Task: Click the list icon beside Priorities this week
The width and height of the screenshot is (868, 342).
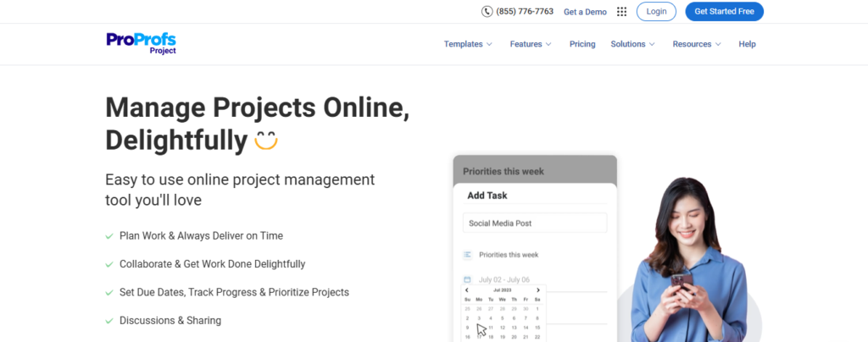Action: [467, 255]
